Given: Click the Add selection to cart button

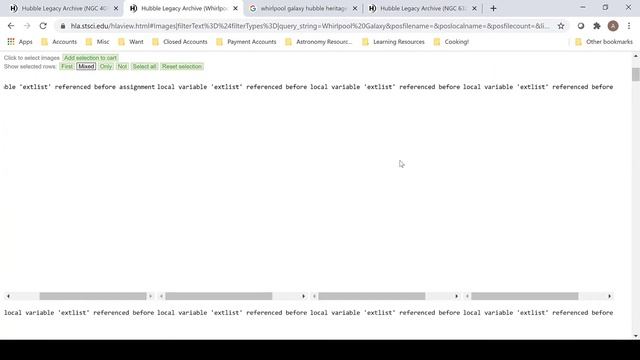Looking at the screenshot, I should pos(90,58).
